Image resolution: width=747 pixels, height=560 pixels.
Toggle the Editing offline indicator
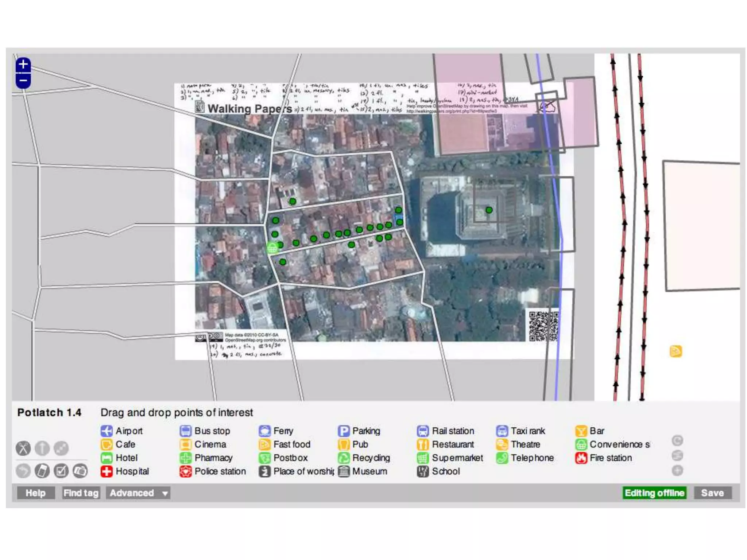[x=654, y=493]
